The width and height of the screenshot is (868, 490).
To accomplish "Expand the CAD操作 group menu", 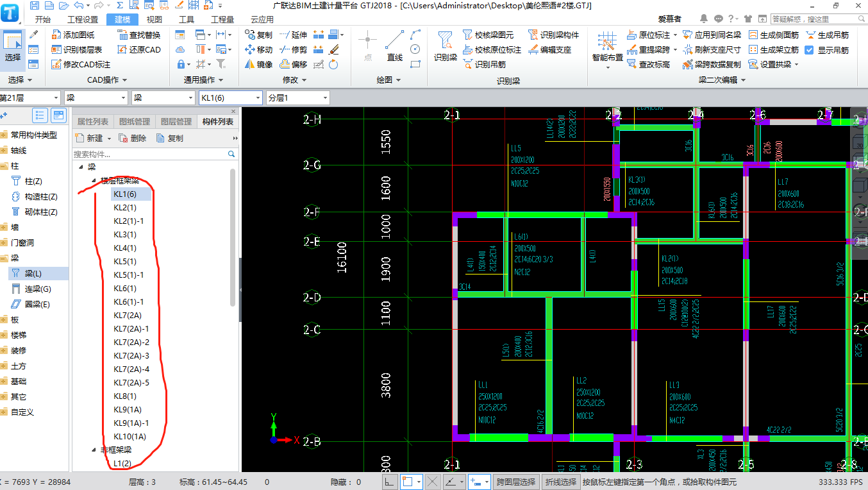I will (x=107, y=80).
